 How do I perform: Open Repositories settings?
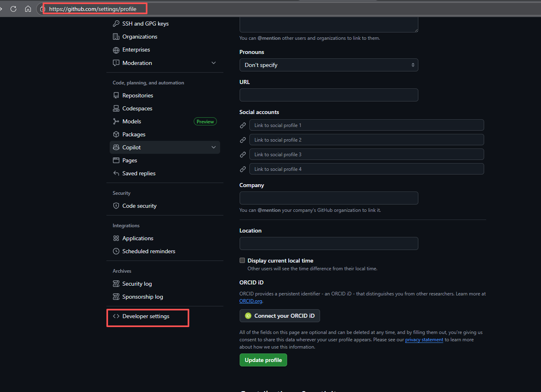(138, 95)
